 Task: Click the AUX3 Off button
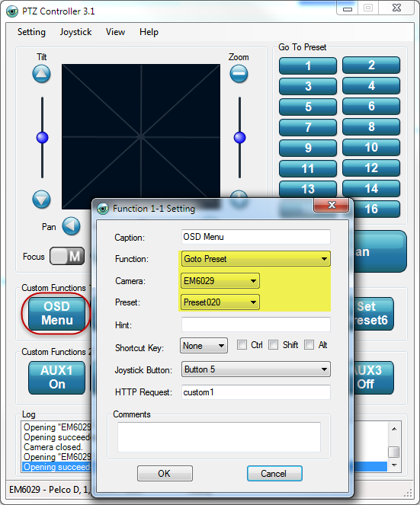click(x=373, y=378)
